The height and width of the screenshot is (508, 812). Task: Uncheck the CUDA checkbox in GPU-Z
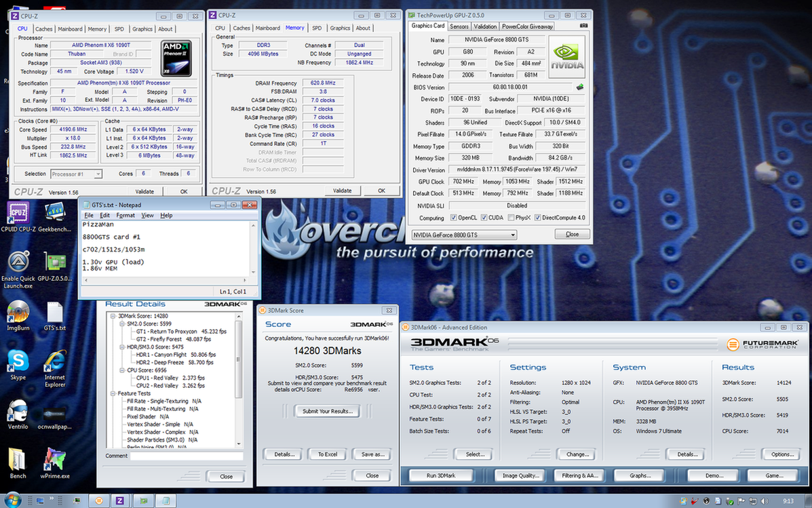click(484, 218)
